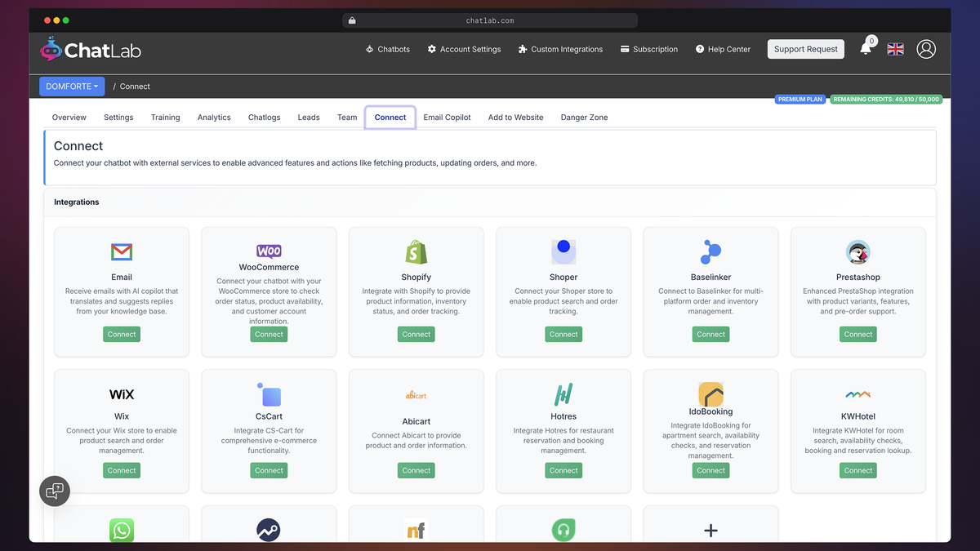Connect the CsCart integration

269,470
